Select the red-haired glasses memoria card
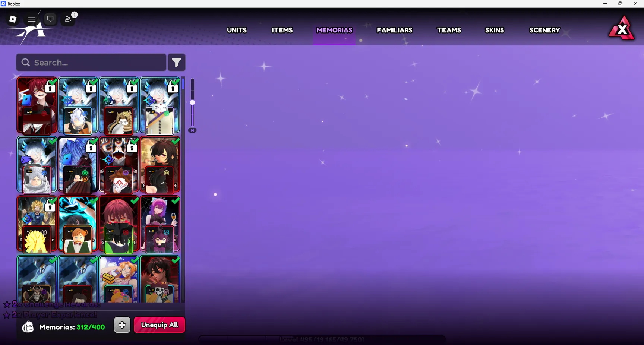The width and height of the screenshot is (644, 345). coord(37,105)
